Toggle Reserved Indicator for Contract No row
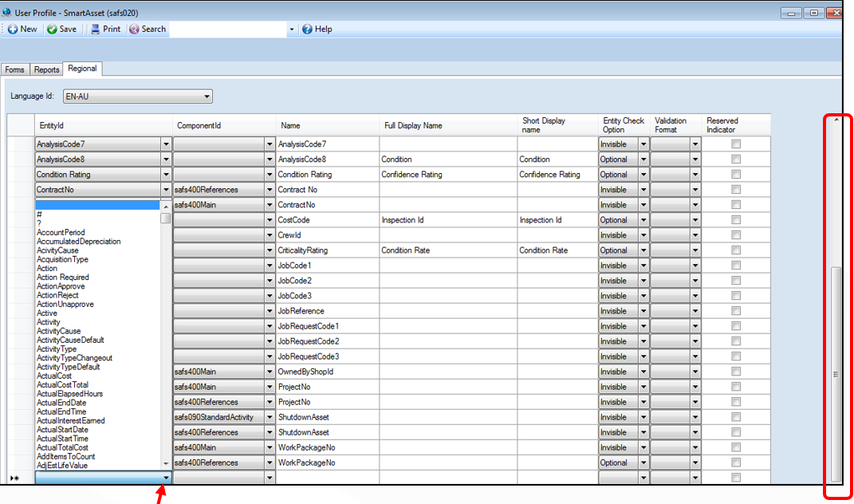This screenshot has height=504, width=854. [736, 190]
